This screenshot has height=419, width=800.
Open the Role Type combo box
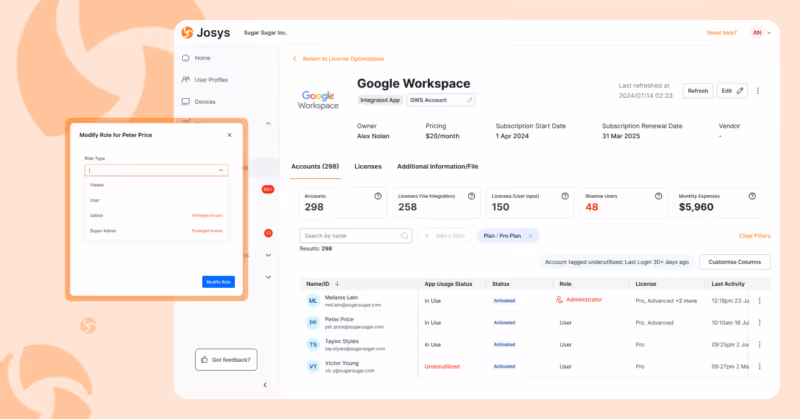pos(156,170)
